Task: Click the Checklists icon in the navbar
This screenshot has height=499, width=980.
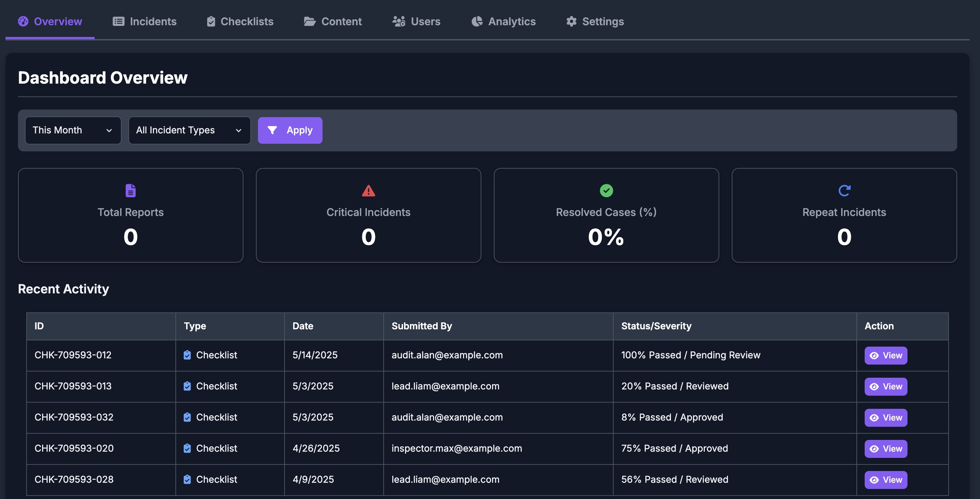Action: pos(212,21)
